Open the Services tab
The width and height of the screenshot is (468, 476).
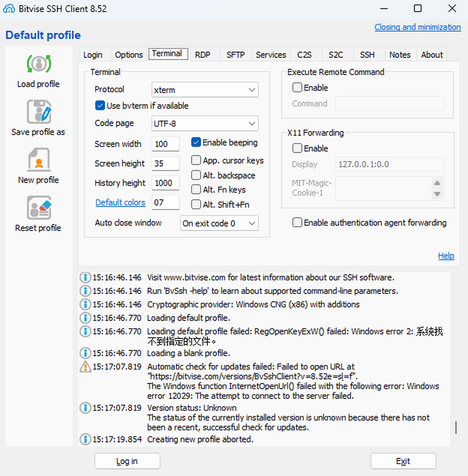tap(271, 55)
